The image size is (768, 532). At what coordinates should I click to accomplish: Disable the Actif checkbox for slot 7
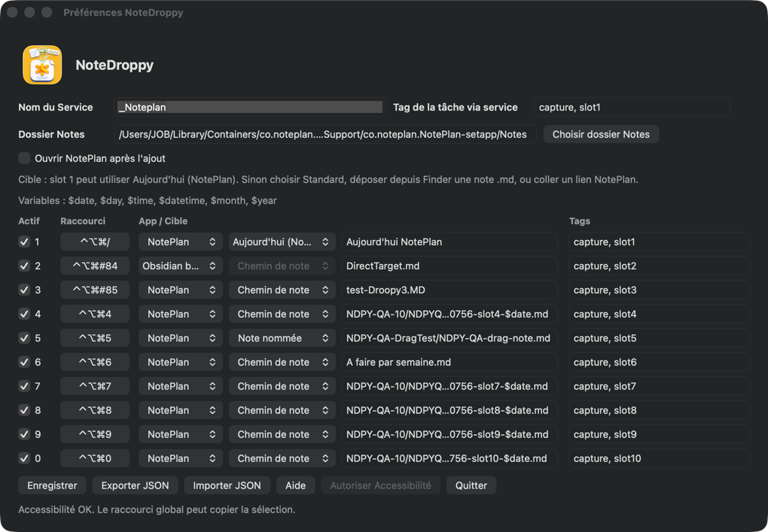[x=24, y=386]
